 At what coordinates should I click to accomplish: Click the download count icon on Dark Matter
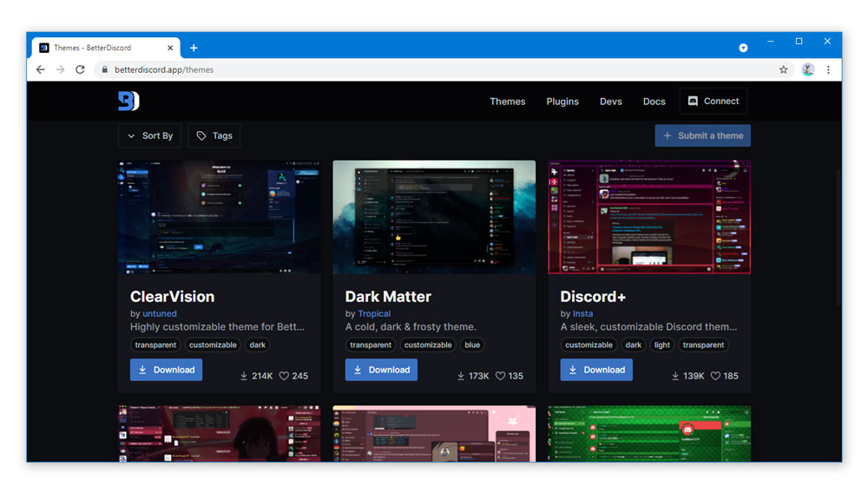461,376
